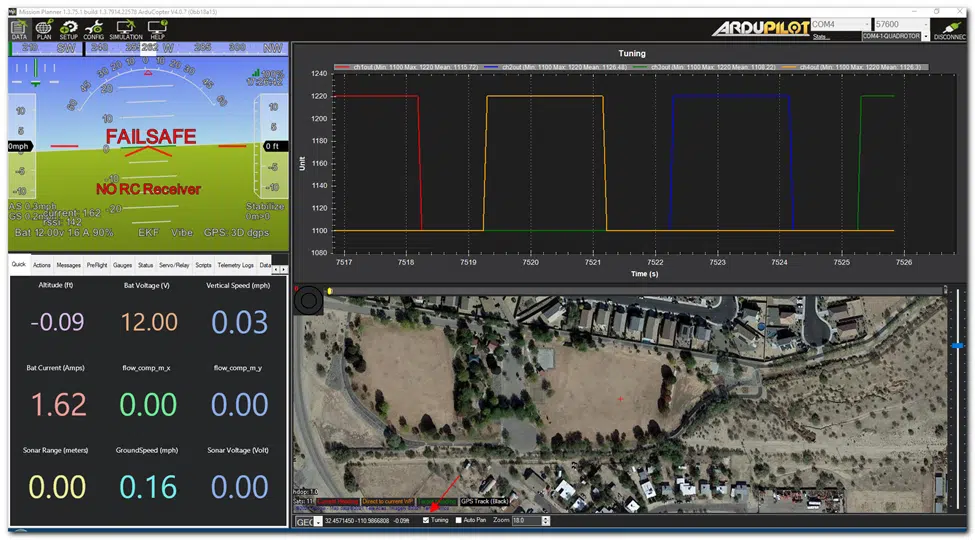Click the latitude longitude coordinates readout
975x540 pixels.
tap(358, 521)
